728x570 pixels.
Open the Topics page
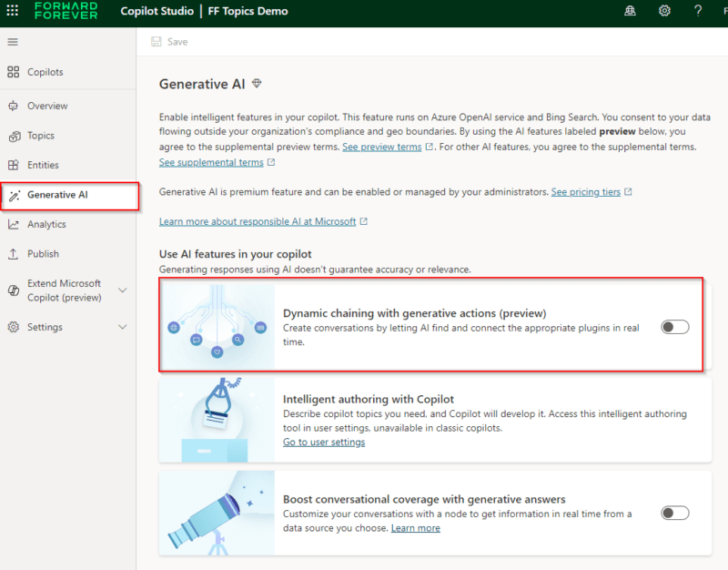[x=67, y=136]
